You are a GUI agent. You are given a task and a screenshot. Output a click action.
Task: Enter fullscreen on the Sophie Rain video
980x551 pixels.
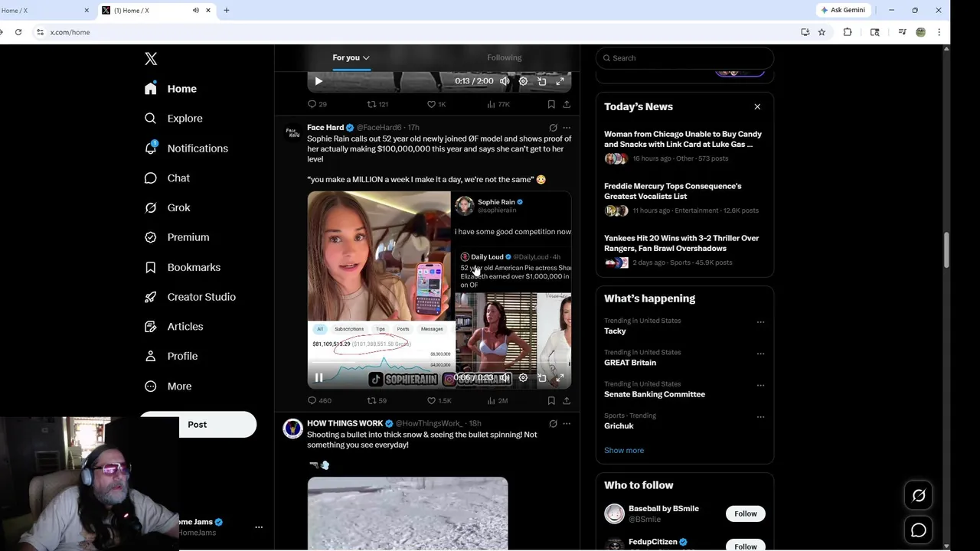click(x=560, y=377)
